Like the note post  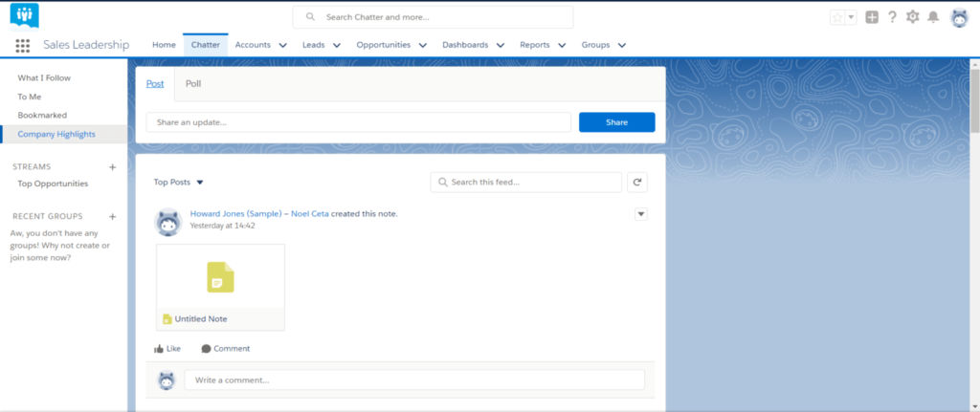[x=167, y=349]
